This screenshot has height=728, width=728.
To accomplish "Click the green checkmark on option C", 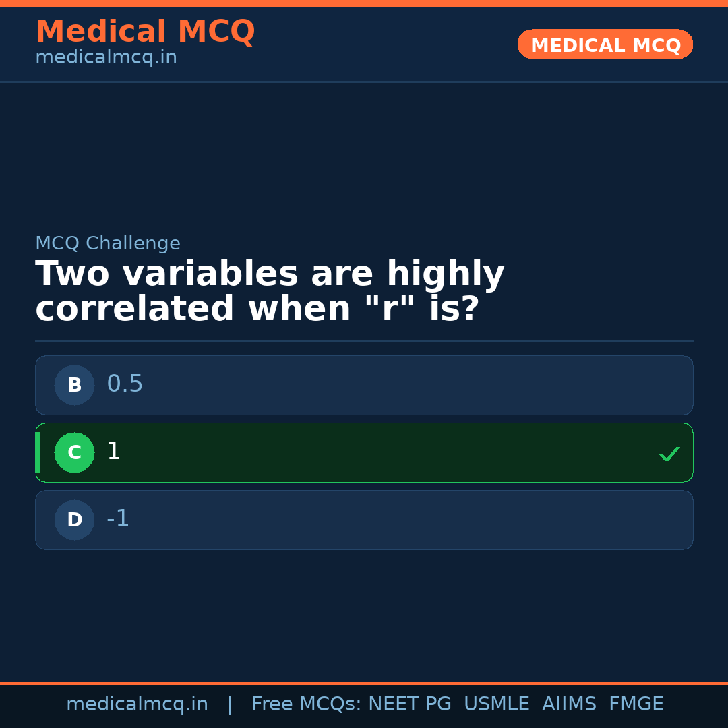I will [x=669, y=454].
